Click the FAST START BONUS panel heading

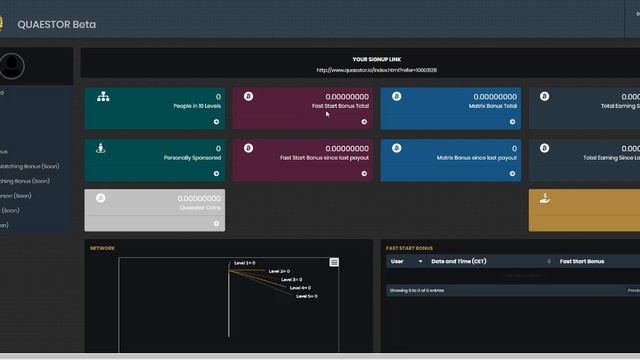(x=409, y=248)
